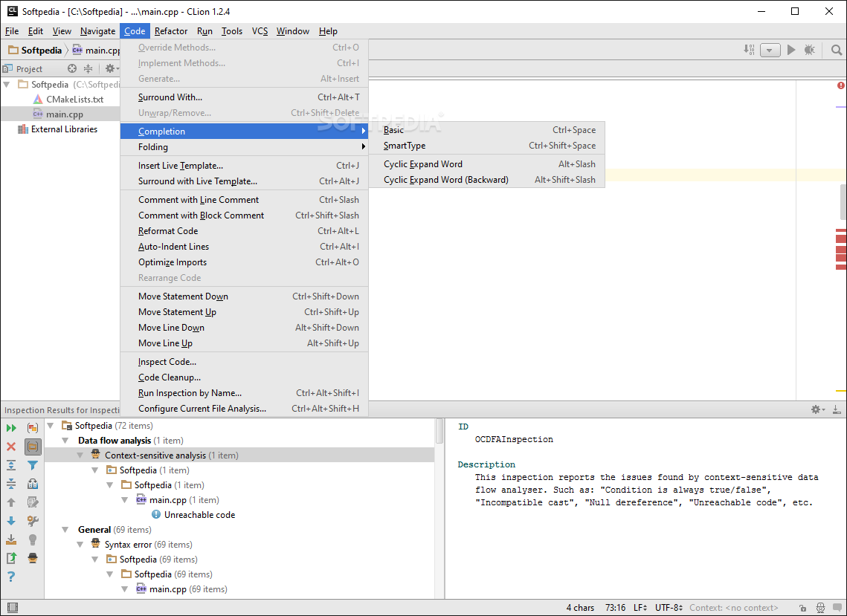Select Context-sensitive analysis row
This screenshot has width=847, height=616.
pyautogui.click(x=239, y=455)
